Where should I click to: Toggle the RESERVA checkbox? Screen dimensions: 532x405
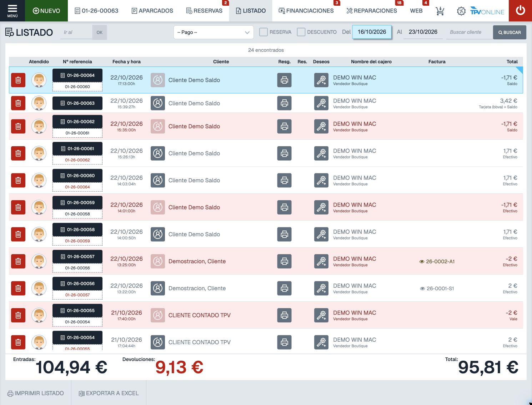point(264,32)
